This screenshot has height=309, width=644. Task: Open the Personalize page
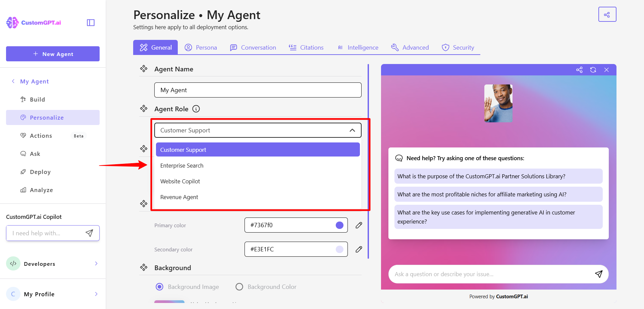[53, 118]
